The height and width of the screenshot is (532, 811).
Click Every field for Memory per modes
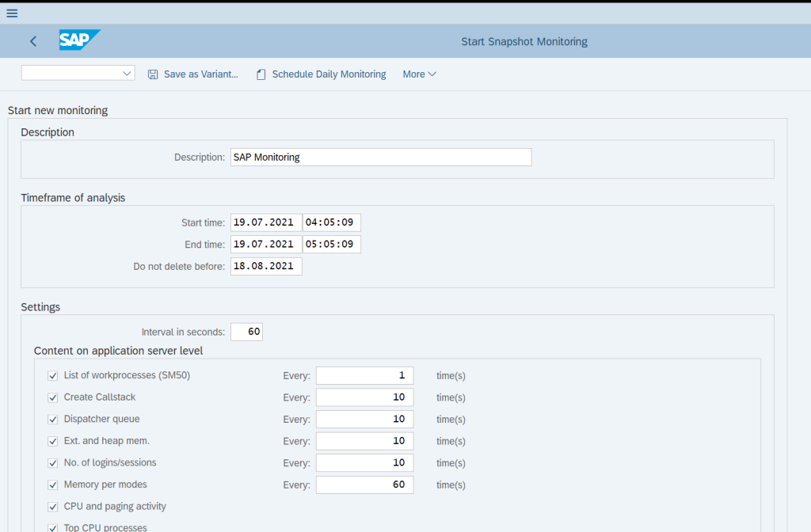tap(364, 485)
